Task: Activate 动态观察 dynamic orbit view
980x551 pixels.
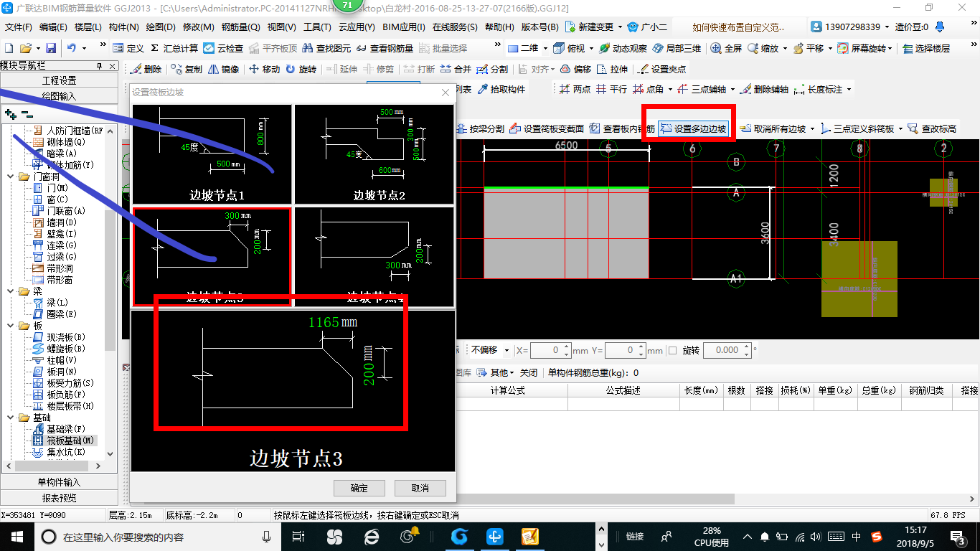Action: pos(623,48)
